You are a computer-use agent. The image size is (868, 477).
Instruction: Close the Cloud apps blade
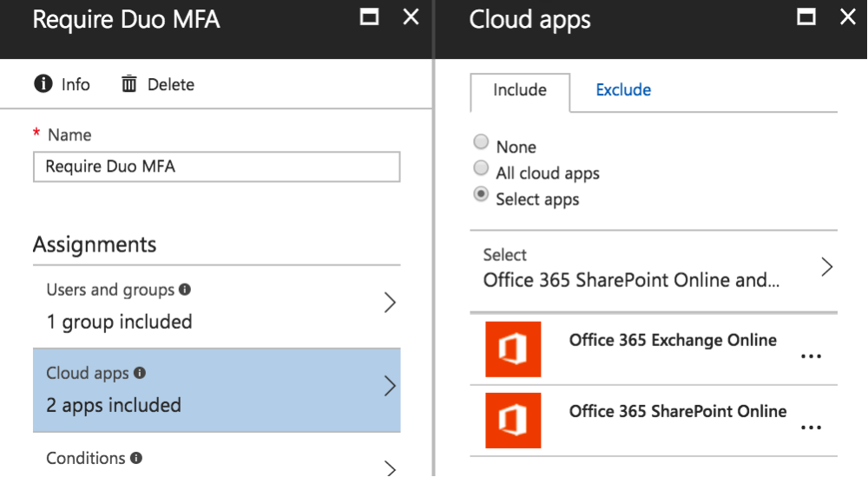pos(847,17)
